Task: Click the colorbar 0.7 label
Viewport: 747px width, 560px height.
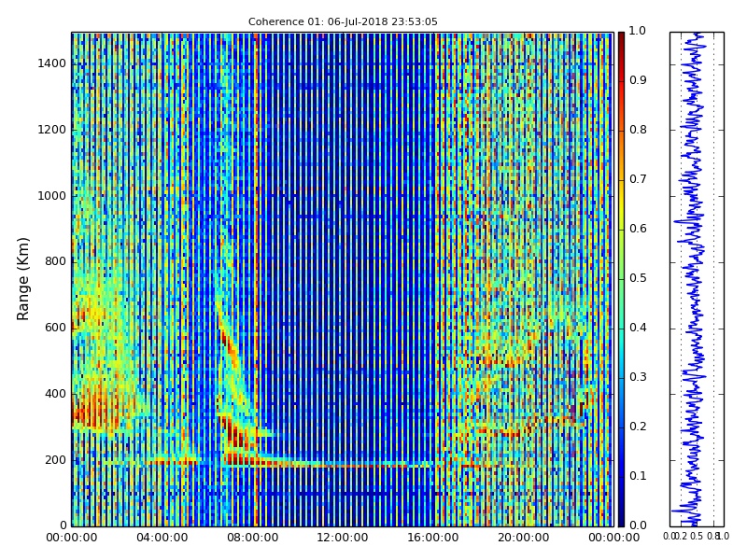Action: (638, 179)
